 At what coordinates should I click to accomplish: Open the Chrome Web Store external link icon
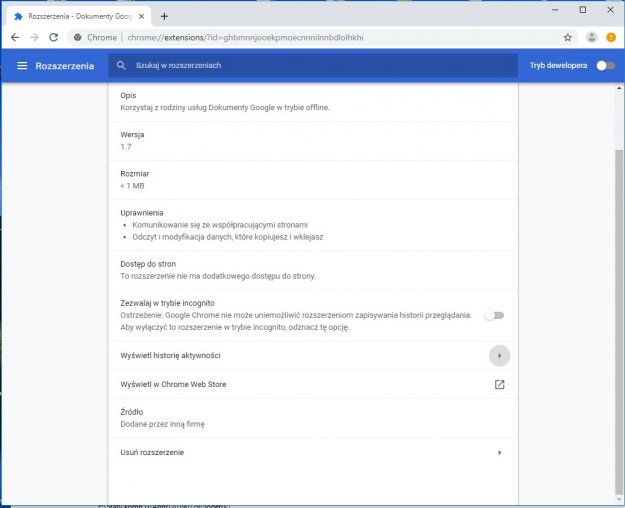tap(499, 384)
